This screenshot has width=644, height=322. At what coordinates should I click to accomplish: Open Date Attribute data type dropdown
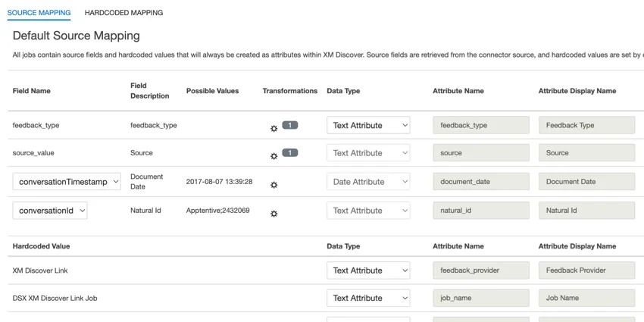pos(368,182)
